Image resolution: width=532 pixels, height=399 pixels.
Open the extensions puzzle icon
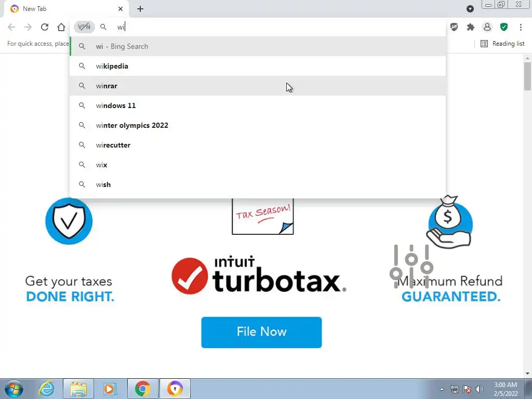pos(471,27)
